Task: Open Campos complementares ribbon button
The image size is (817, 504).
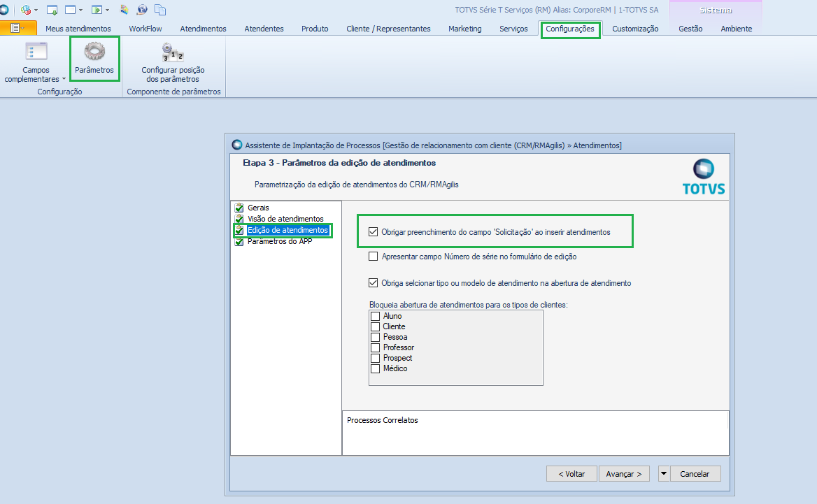Action: 36,62
